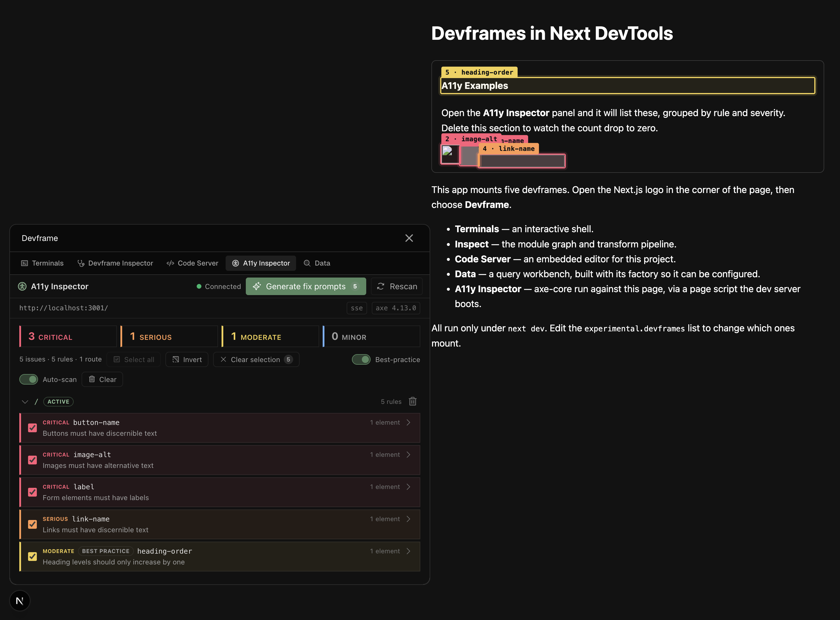Uncheck the label rule checkbox
The image size is (840, 620).
point(33,492)
